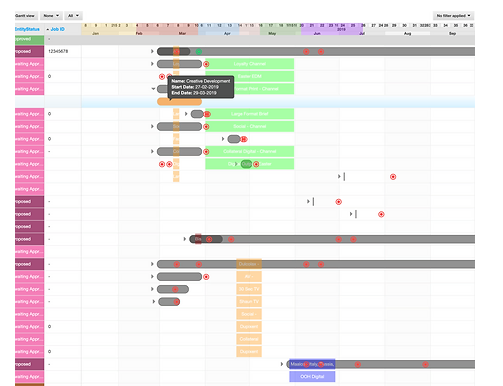Sort by the Job ID column header
Screen dimensions: 503x386
click(x=57, y=29)
